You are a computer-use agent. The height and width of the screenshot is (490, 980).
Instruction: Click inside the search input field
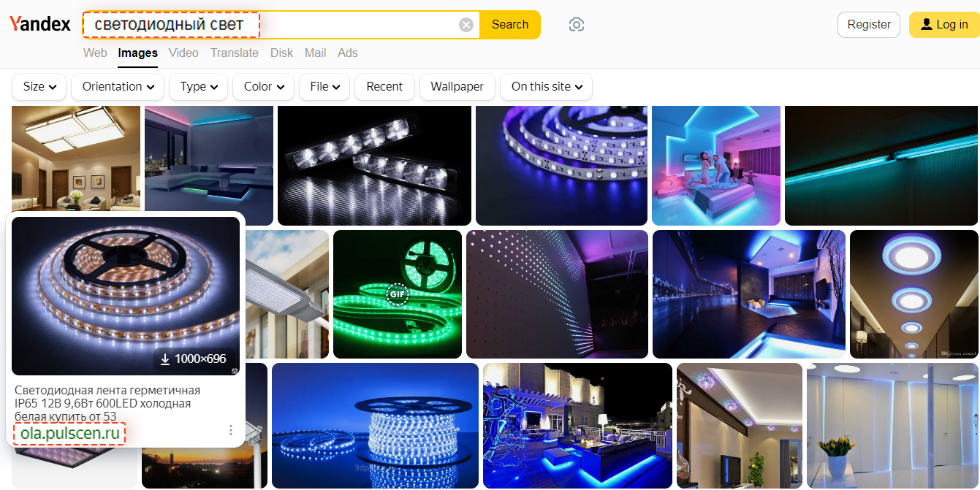(281, 25)
